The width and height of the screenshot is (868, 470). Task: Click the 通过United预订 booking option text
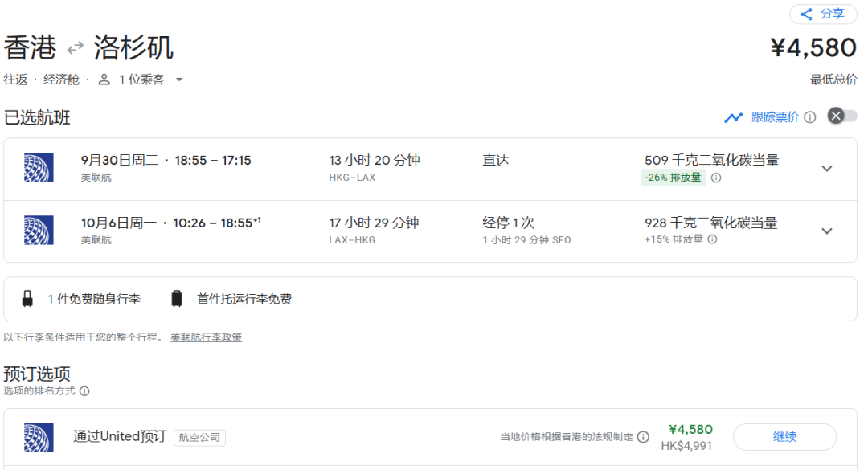(120, 436)
